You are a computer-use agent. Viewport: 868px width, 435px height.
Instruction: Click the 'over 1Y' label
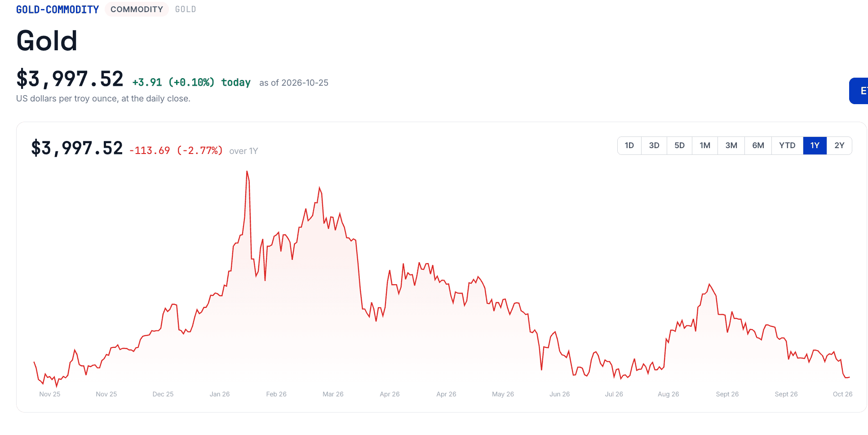pos(244,151)
